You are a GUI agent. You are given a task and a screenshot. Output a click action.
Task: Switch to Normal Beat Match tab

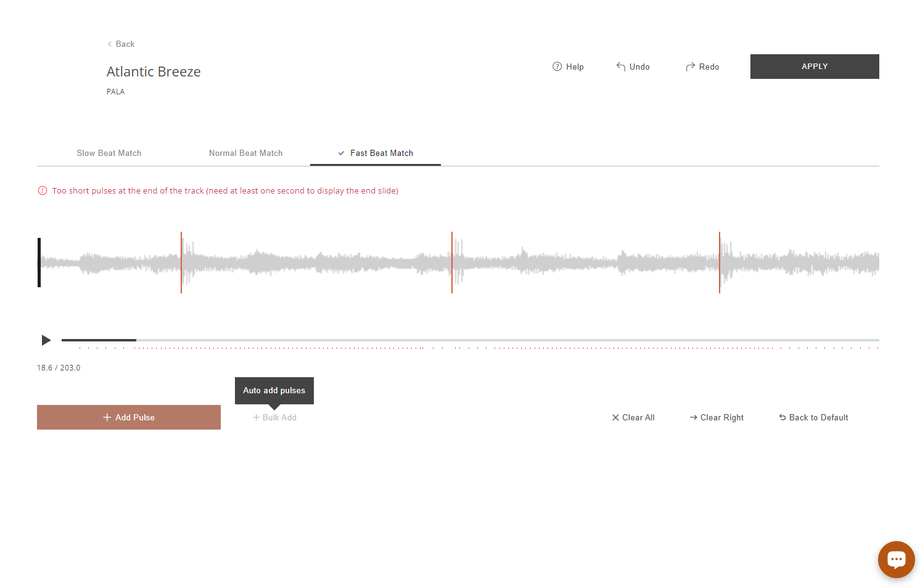[x=245, y=153]
